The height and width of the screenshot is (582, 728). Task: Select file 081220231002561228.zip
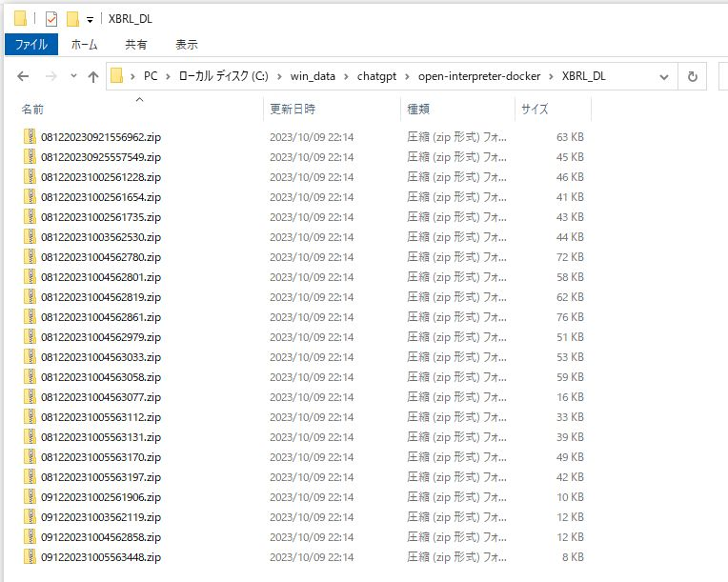[101, 177]
